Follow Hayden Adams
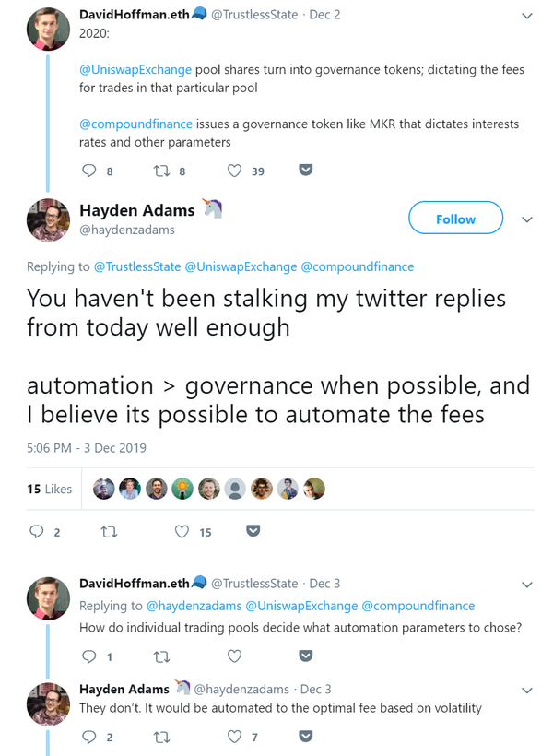 point(455,219)
